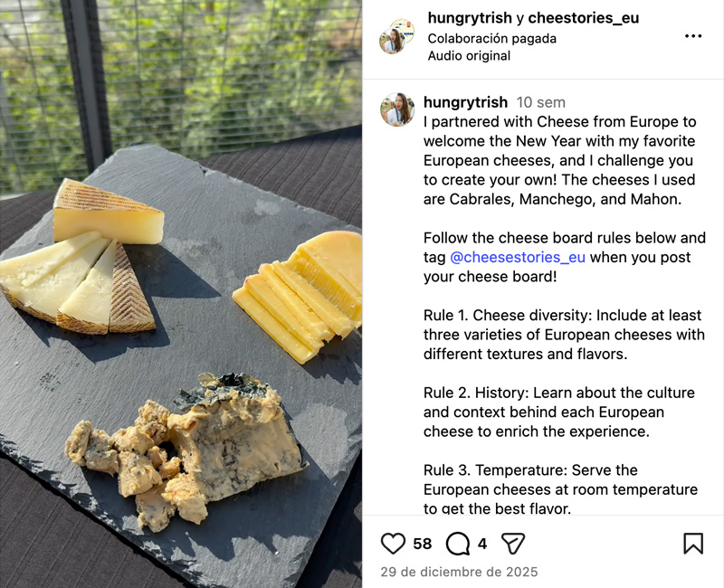Screen dimensions: 724x588
Task: Open the 58 likes count
Action: [423, 544]
